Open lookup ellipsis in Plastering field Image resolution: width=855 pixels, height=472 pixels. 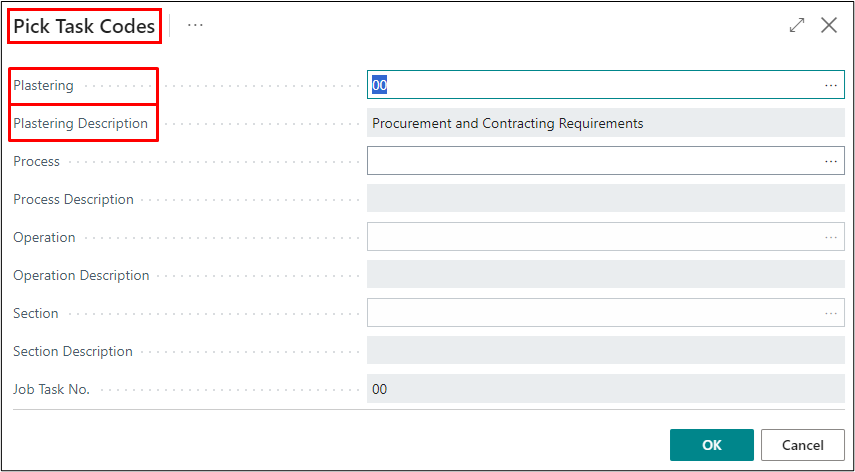click(x=831, y=86)
